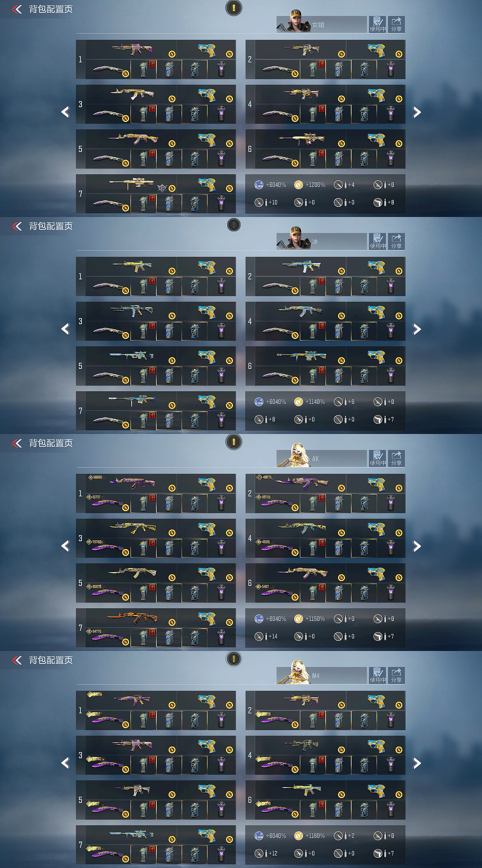
Task: Click the 分享 share icon beside M4
Action: pos(396,676)
